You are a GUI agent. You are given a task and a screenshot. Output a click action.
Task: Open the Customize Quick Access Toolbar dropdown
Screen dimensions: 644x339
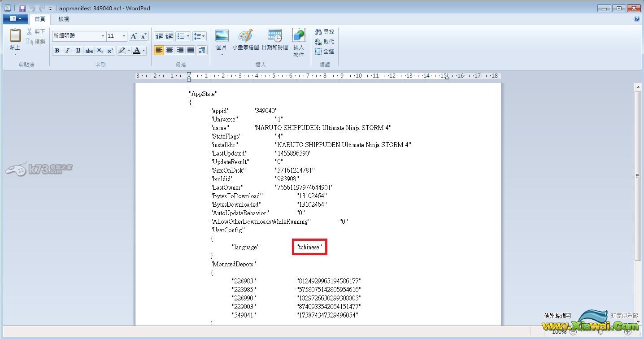[x=50, y=9]
